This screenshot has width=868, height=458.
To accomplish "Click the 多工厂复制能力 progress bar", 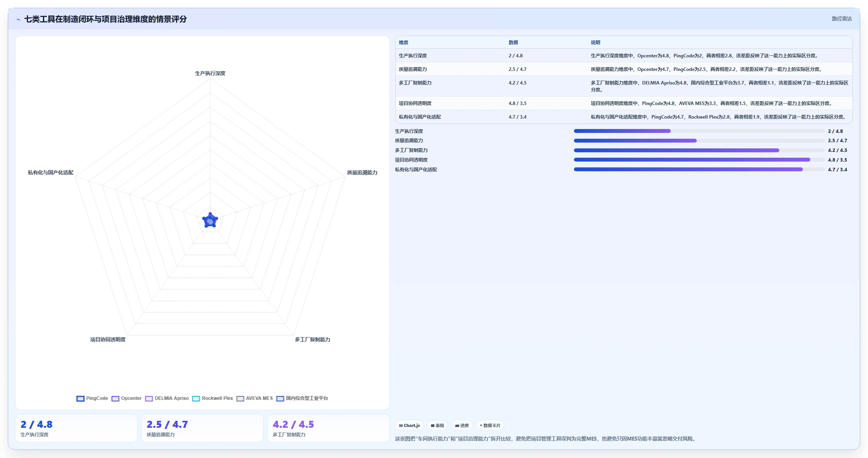I will pyautogui.click(x=699, y=150).
